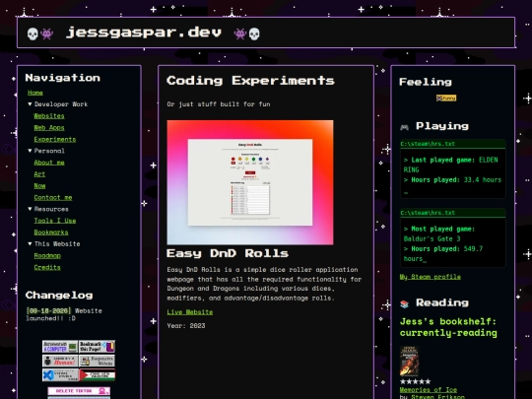Click the five-star rating under book cover
The height and width of the screenshot is (399, 532).
point(416,381)
